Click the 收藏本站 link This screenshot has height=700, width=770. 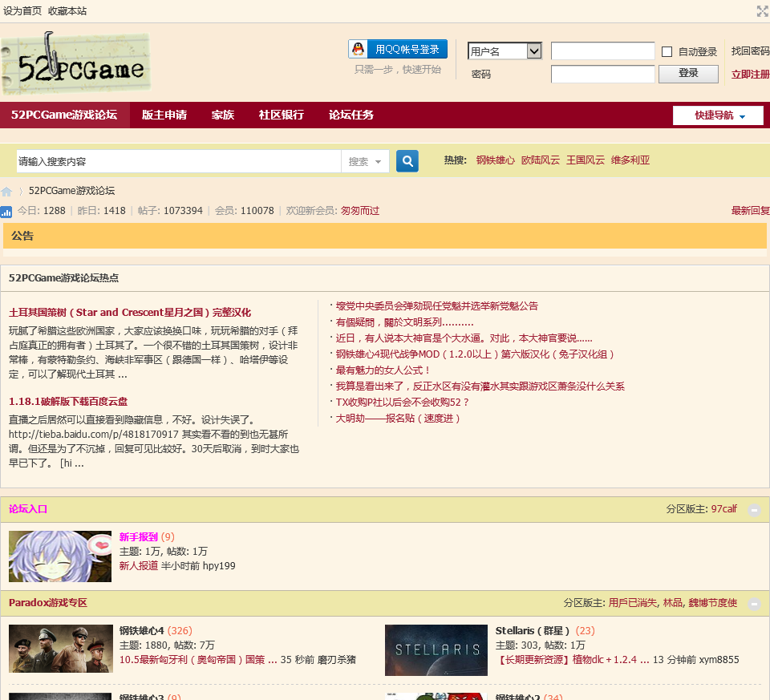click(67, 10)
